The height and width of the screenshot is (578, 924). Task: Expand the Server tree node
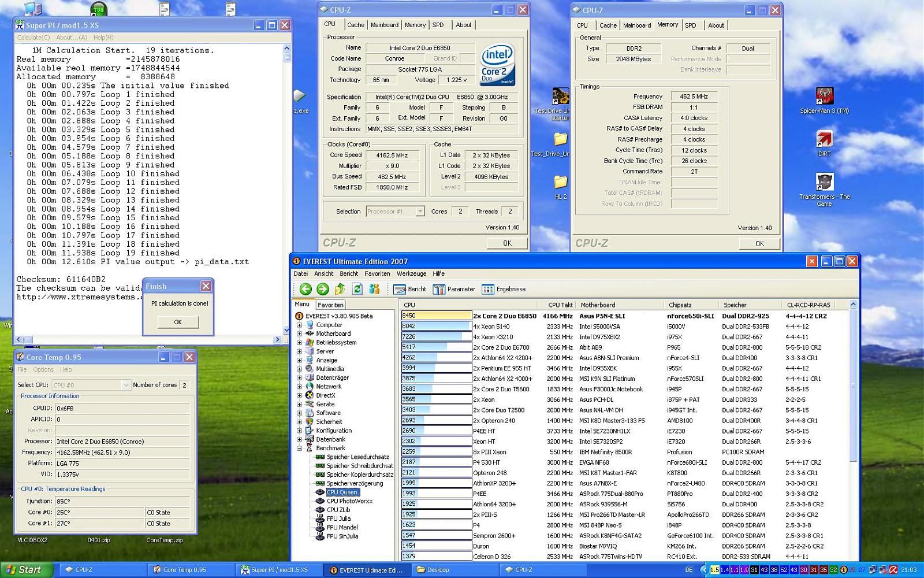click(x=299, y=351)
